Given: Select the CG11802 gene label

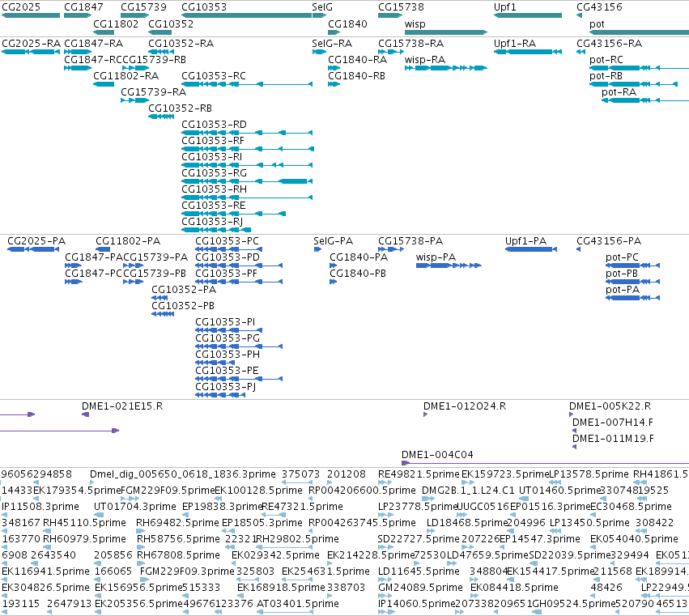Looking at the screenshot, I should (x=116, y=23).
